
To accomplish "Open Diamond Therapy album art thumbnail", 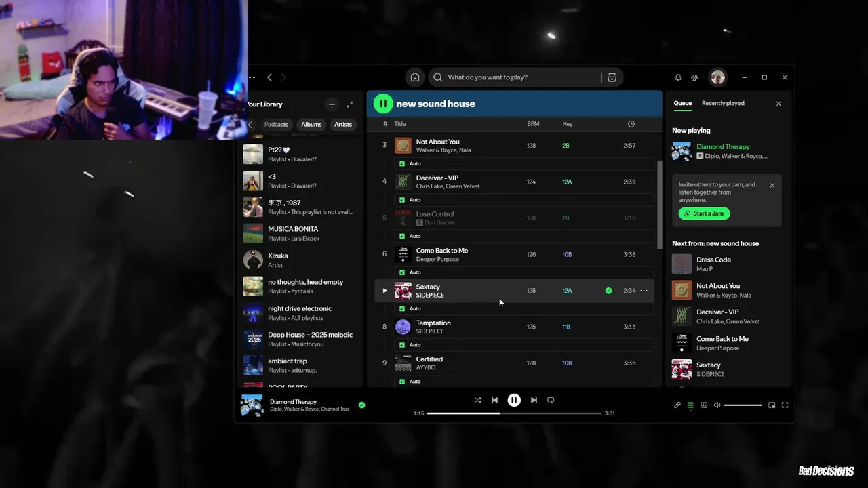I will click(x=252, y=405).
